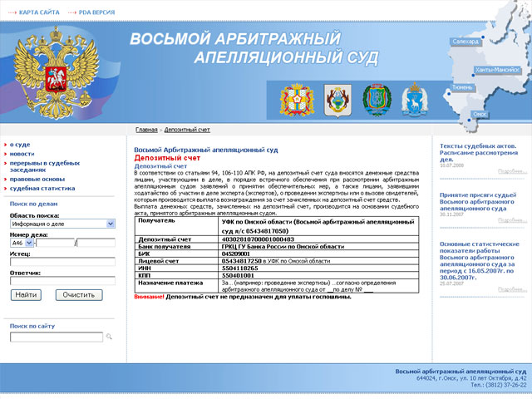The image size is (532, 399).
Task: Click the Истец input field
Action: (63, 262)
